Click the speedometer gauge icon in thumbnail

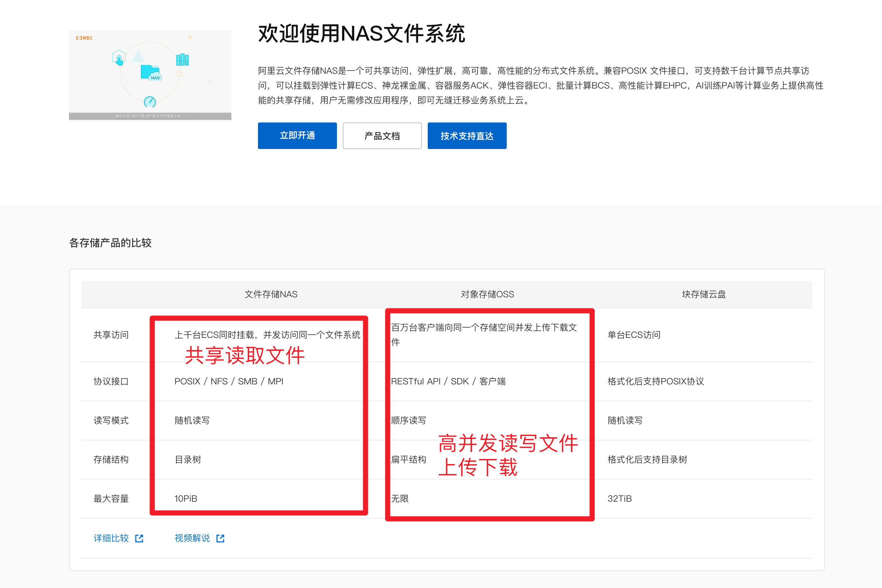(x=150, y=101)
